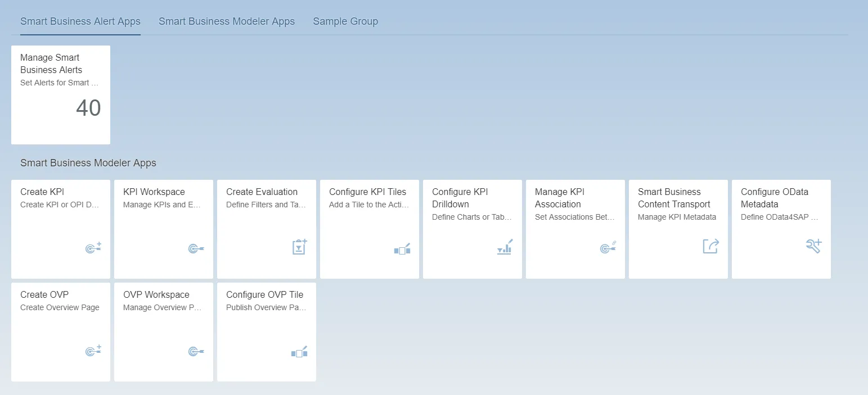Open the Smart Business Content Transport tile
Image resolution: width=868 pixels, height=395 pixels.
pyautogui.click(x=678, y=229)
